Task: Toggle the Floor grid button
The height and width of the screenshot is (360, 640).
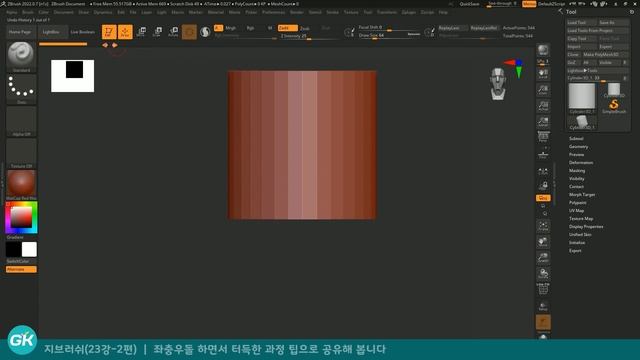Action: coord(543,153)
